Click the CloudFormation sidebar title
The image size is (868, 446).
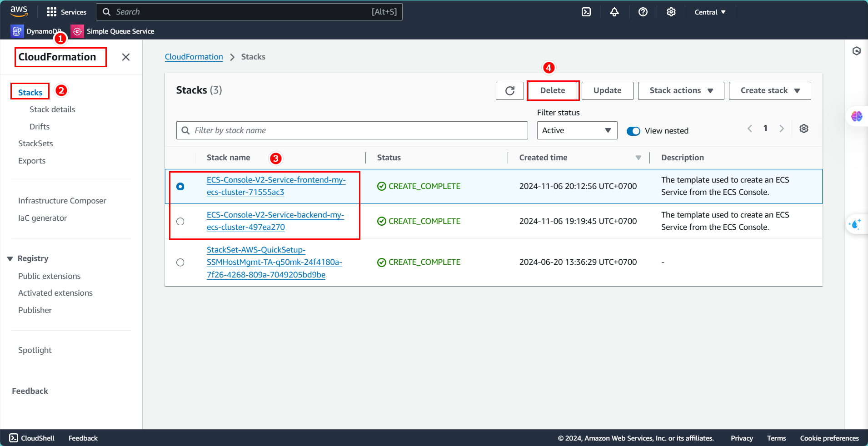(57, 57)
